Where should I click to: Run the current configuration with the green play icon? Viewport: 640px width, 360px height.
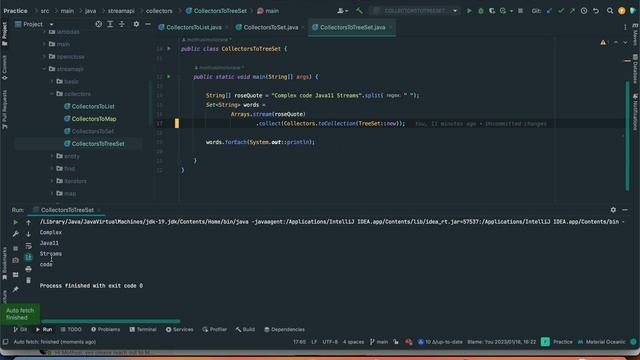pyautogui.click(x=469, y=11)
